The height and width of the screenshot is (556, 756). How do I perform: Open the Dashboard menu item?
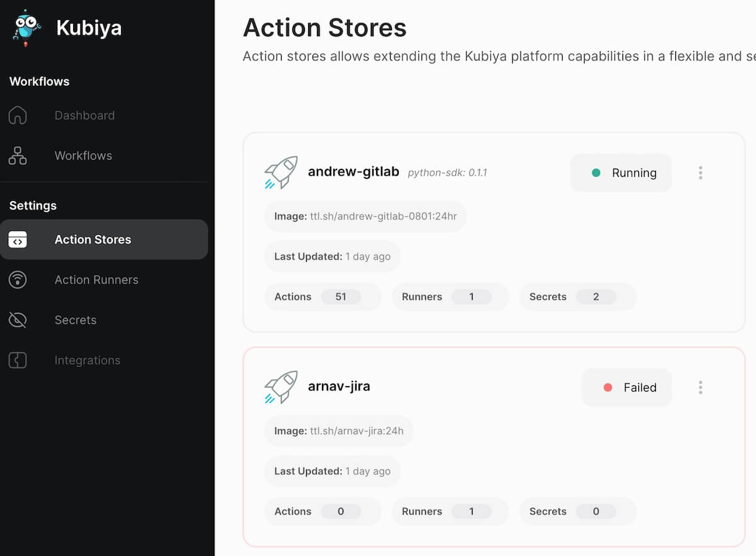(x=84, y=115)
